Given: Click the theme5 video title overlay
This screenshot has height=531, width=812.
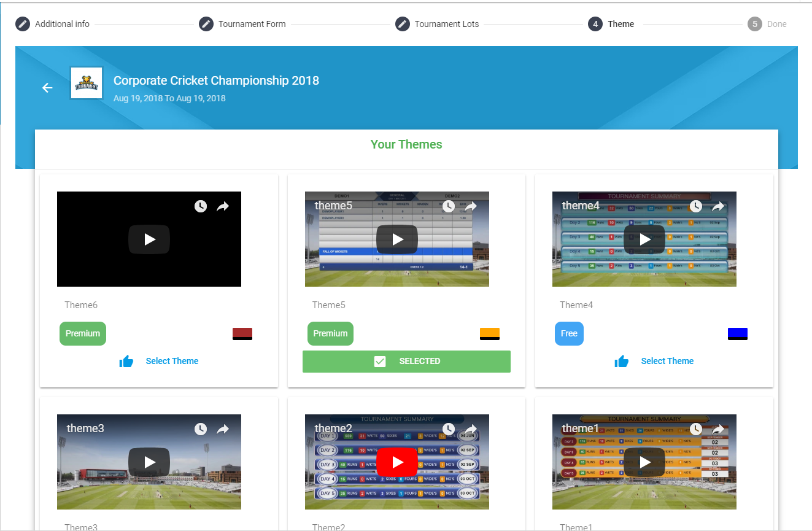Looking at the screenshot, I should click(x=333, y=206).
